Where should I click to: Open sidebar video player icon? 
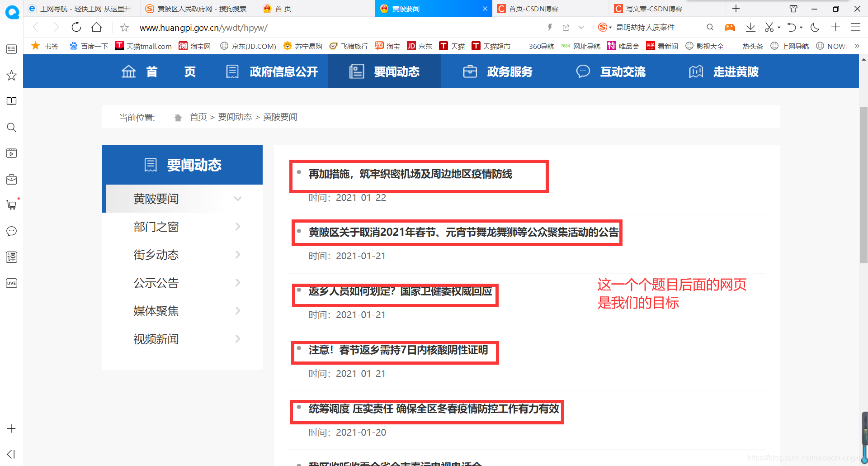pyautogui.click(x=12, y=153)
